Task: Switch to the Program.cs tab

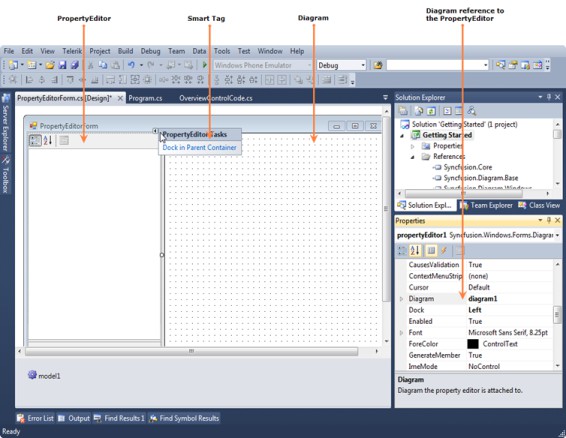Action: [x=145, y=98]
